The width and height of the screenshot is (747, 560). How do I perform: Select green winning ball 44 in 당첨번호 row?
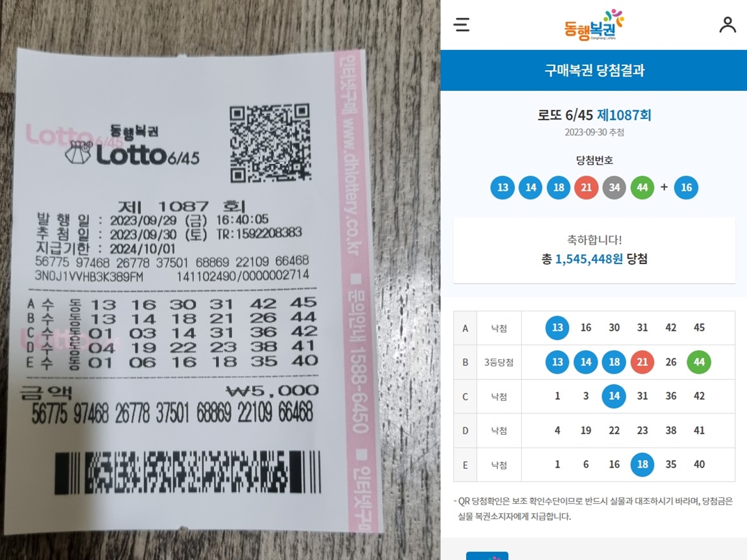(642, 187)
